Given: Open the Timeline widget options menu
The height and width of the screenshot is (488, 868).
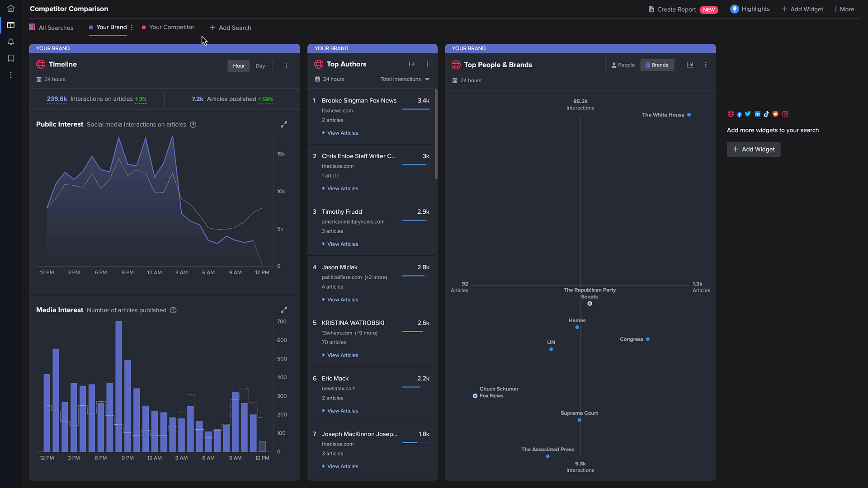Looking at the screenshot, I should 286,66.
